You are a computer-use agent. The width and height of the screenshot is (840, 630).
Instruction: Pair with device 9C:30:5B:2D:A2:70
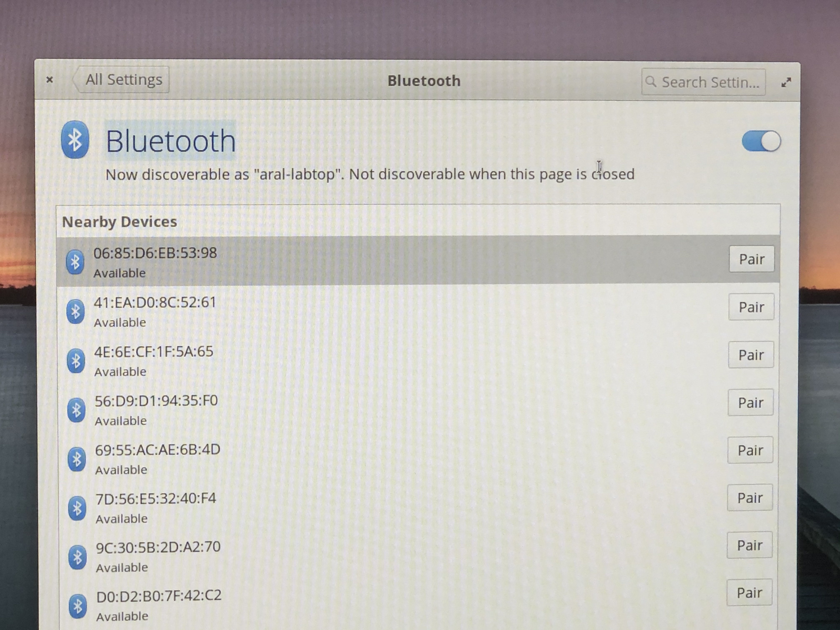point(749,545)
